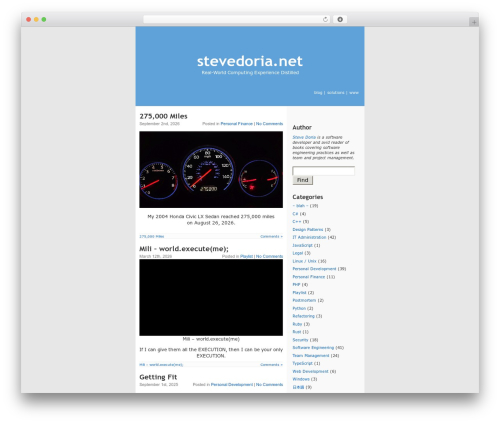Open Mili - world.execute(me); post title

pyautogui.click(x=184, y=249)
